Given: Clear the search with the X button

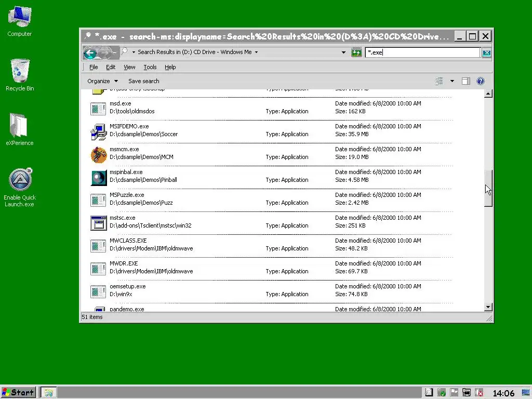Looking at the screenshot, I should [486, 52].
